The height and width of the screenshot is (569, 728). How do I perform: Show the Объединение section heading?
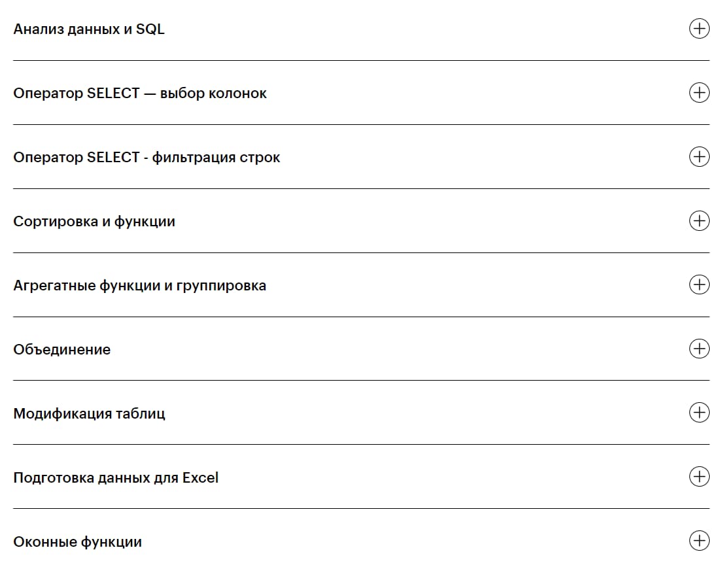pyautogui.click(x=62, y=350)
